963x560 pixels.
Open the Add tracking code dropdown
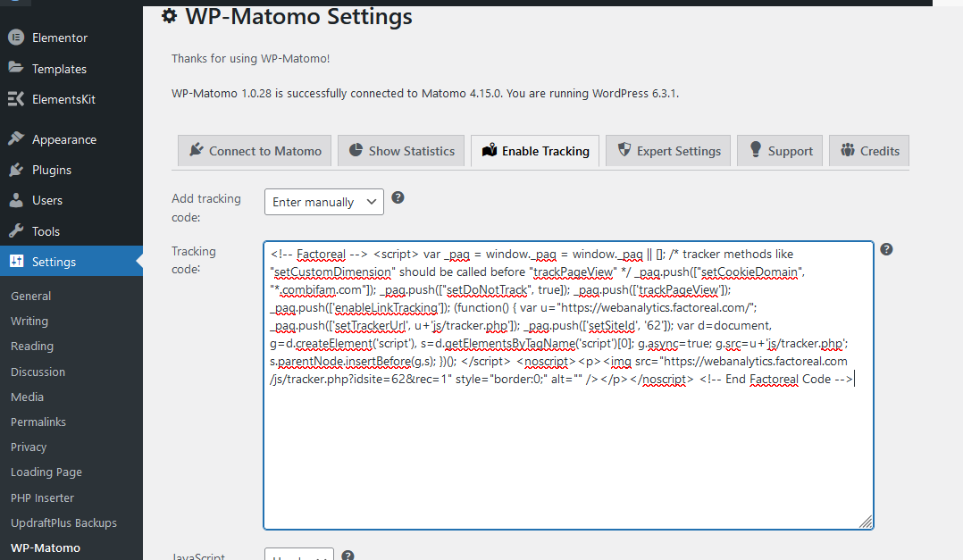(323, 202)
